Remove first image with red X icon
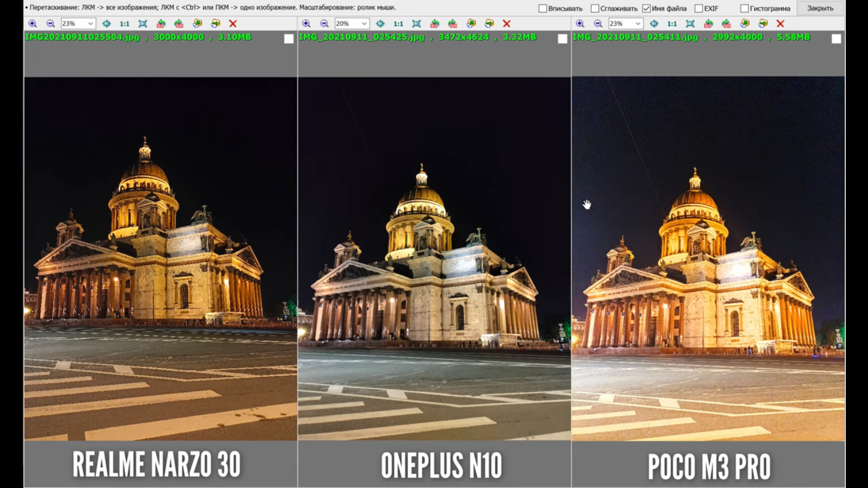 (233, 23)
